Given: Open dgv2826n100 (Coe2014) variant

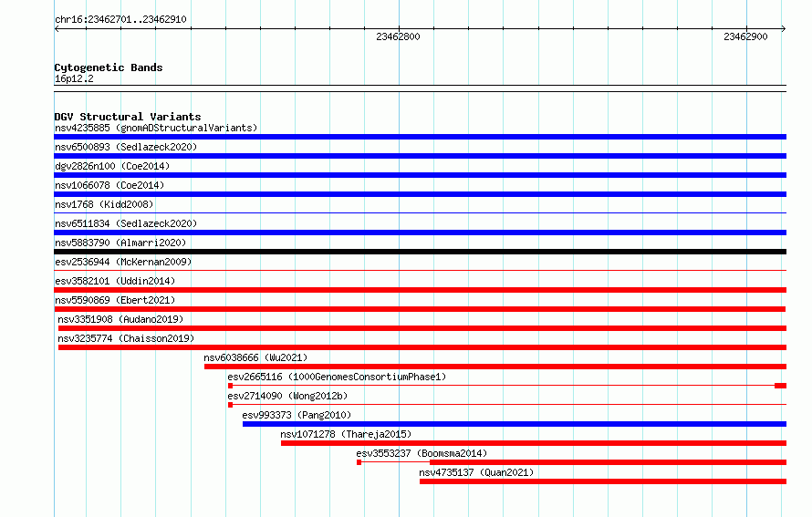Looking at the screenshot, I should (x=112, y=166).
